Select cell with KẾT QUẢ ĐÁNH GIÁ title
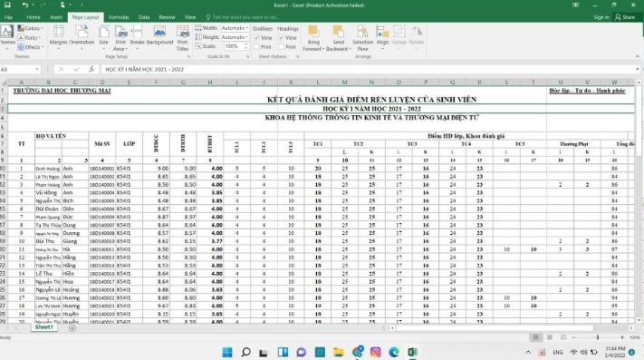Image resolution: width=644 pixels, height=360 pixels. pos(371,100)
